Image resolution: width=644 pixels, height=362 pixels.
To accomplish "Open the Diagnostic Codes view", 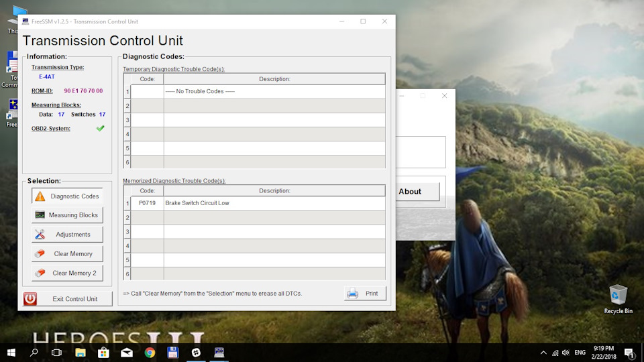I will 67,196.
